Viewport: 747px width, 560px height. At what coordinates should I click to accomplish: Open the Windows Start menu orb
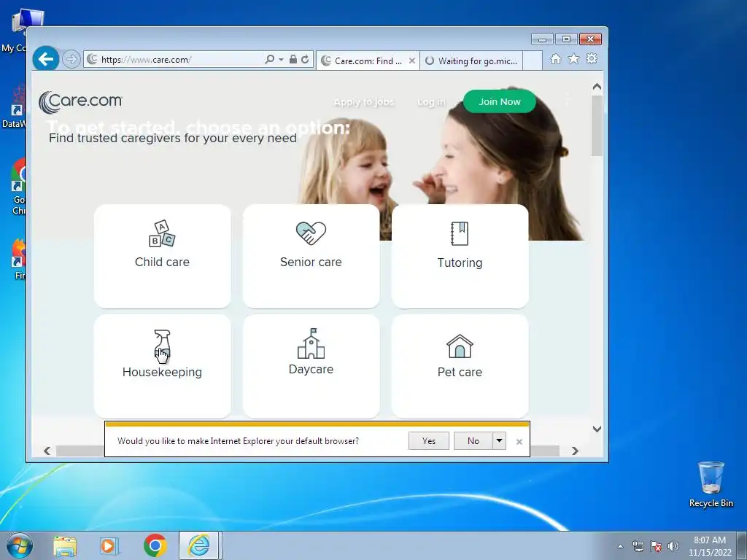pyautogui.click(x=20, y=545)
